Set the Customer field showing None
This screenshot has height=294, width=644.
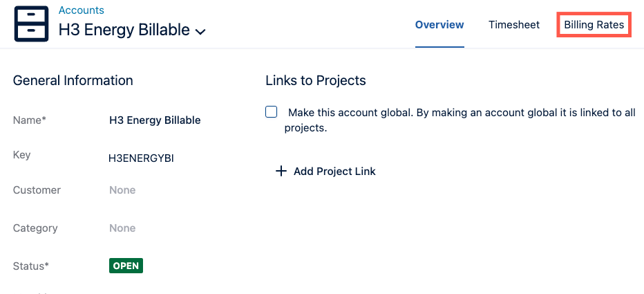click(122, 190)
